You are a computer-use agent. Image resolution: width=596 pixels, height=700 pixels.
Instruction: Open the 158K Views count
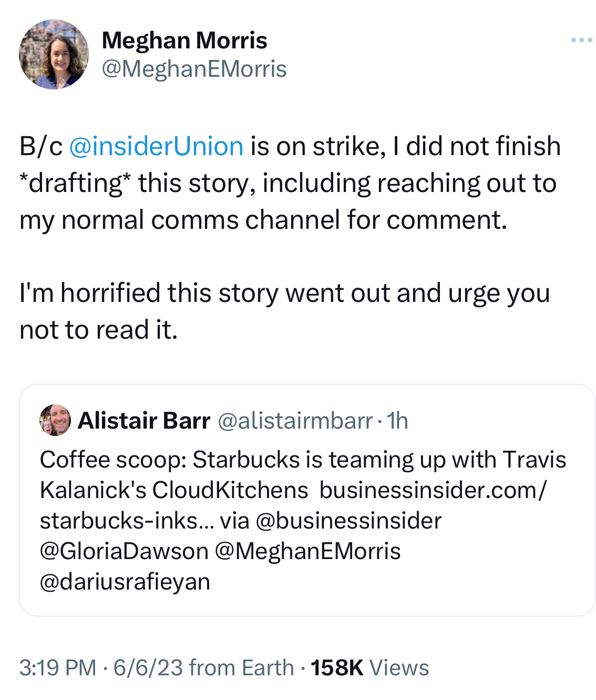coord(370,668)
